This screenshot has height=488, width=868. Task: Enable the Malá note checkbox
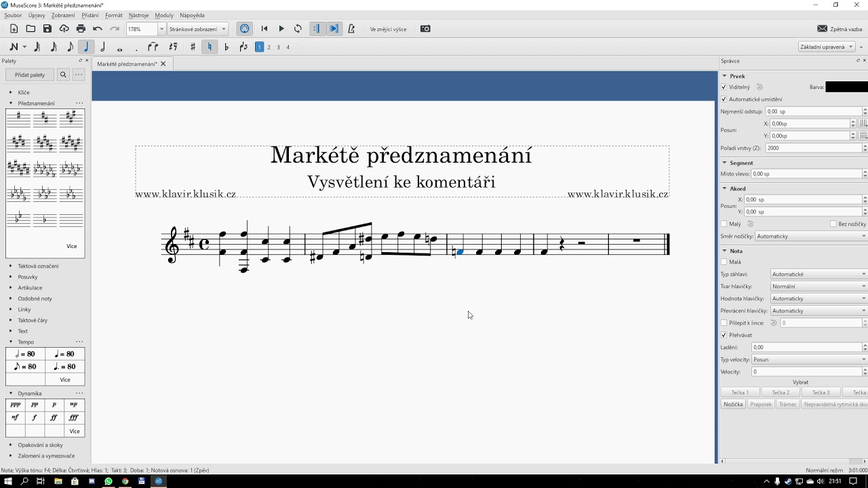point(724,262)
